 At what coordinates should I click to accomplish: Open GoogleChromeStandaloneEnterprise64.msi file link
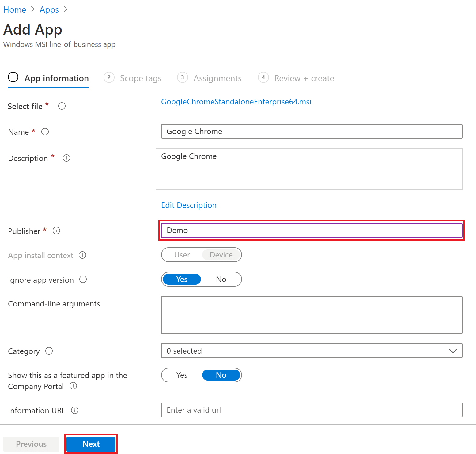coord(236,102)
